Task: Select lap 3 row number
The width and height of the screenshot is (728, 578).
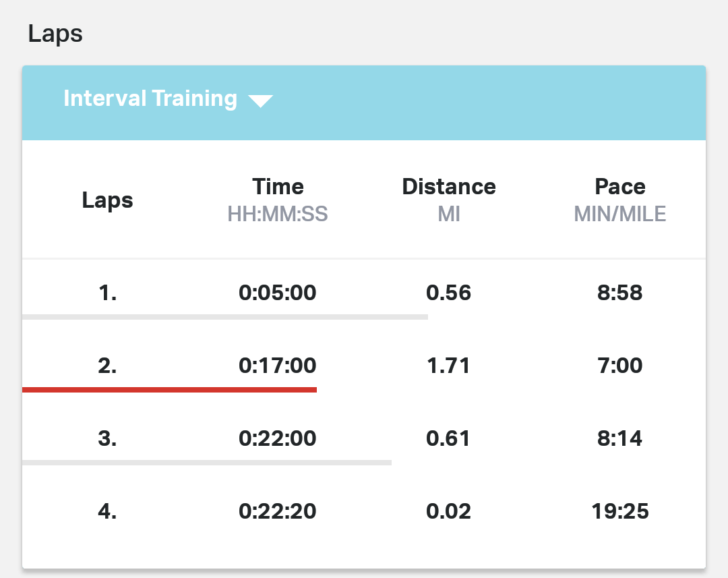Action: tap(107, 439)
